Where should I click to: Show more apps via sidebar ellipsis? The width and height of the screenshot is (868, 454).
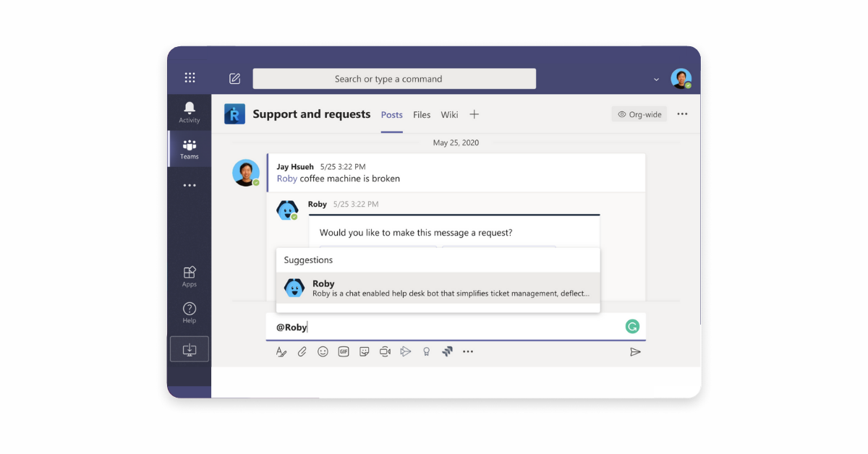[190, 186]
